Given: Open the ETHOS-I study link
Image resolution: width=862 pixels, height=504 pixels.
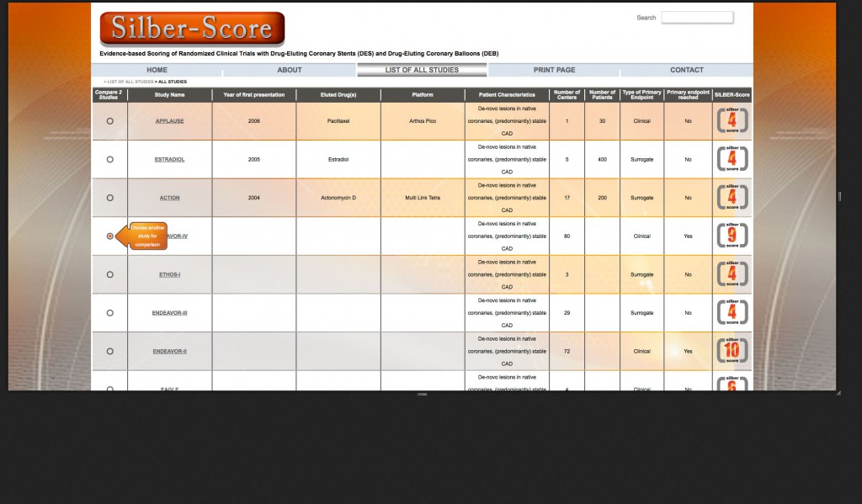Looking at the screenshot, I should (169, 274).
